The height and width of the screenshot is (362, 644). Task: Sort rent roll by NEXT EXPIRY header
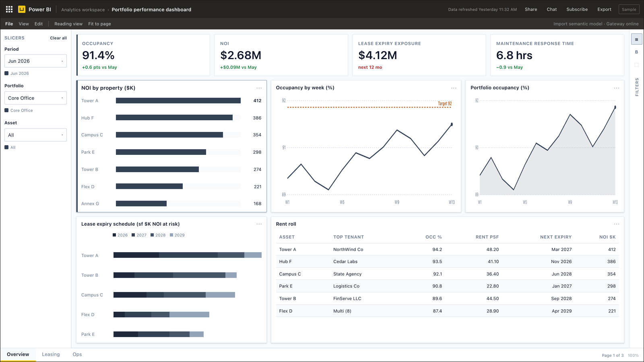tap(556, 237)
